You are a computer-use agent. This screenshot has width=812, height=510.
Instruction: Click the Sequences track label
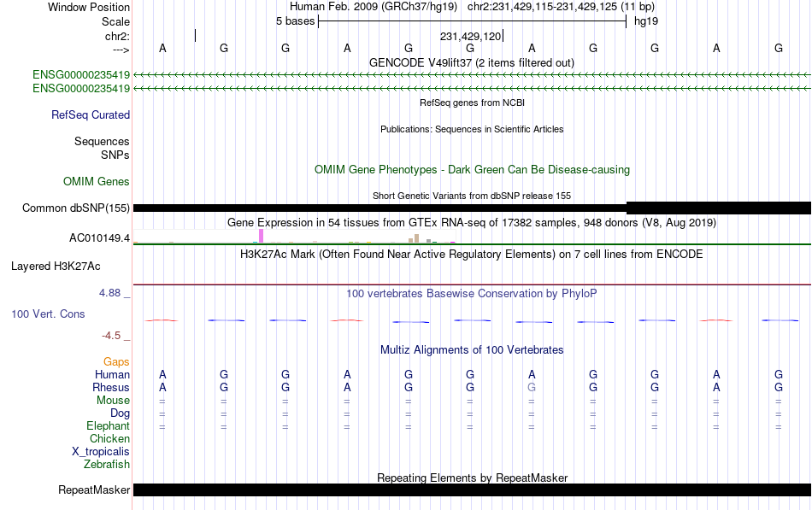coord(102,141)
